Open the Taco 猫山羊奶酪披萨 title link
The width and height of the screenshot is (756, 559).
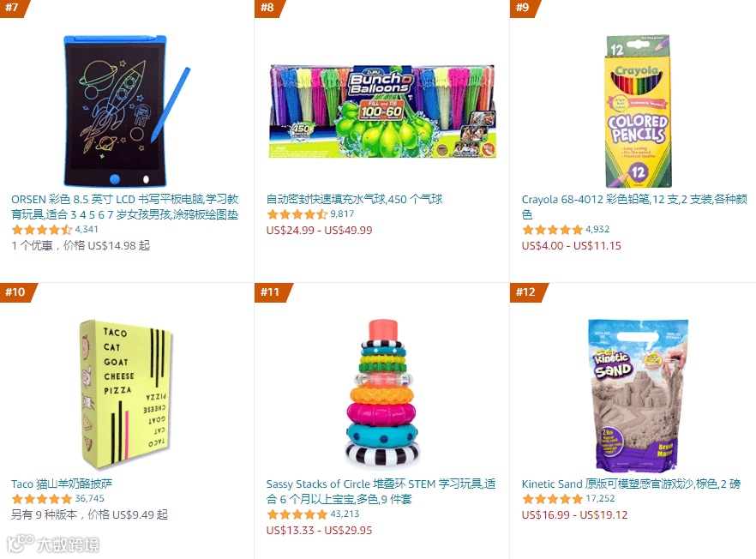coord(62,484)
